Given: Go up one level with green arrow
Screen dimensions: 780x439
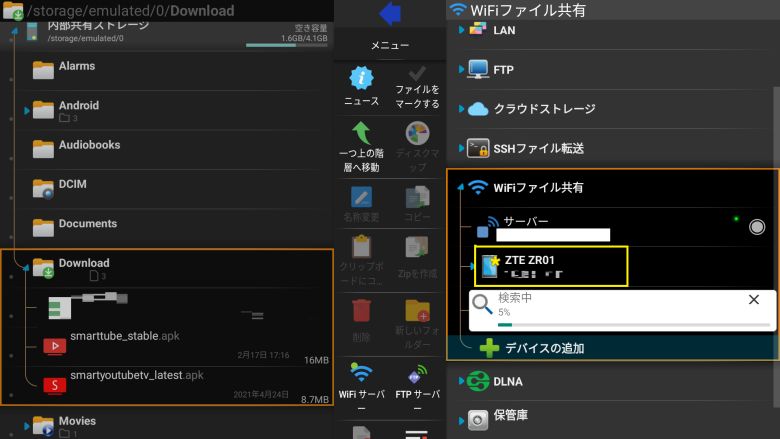Looking at the screenshot, I should click(x=361, y=133).
